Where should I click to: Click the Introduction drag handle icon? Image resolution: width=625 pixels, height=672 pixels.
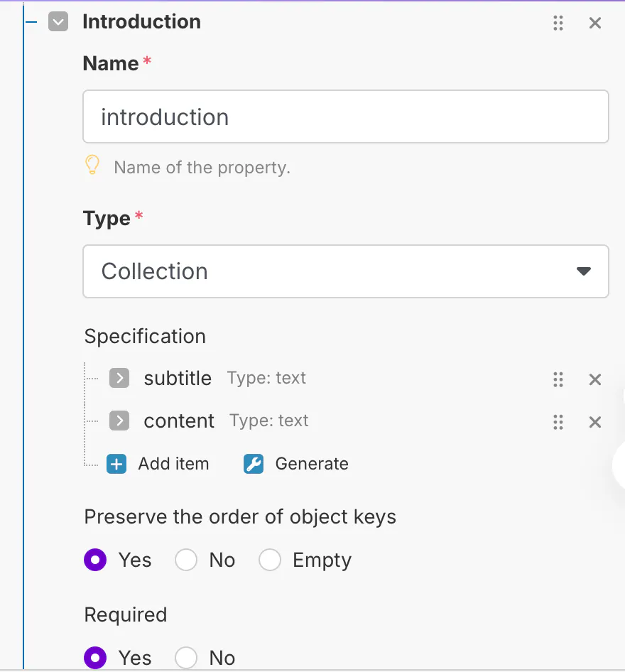tap(558, 23)
